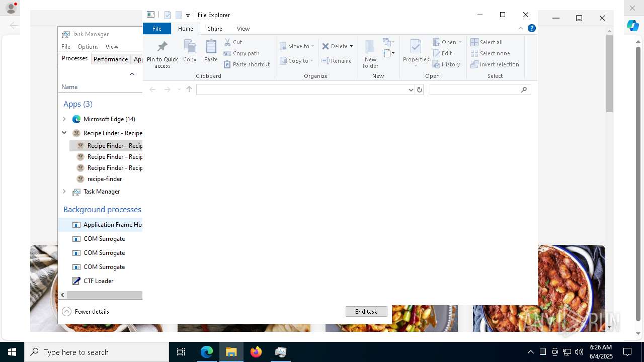Click File Explorer icon on taskbar
This screenshot has width=644, height=362.
(231, 352)
